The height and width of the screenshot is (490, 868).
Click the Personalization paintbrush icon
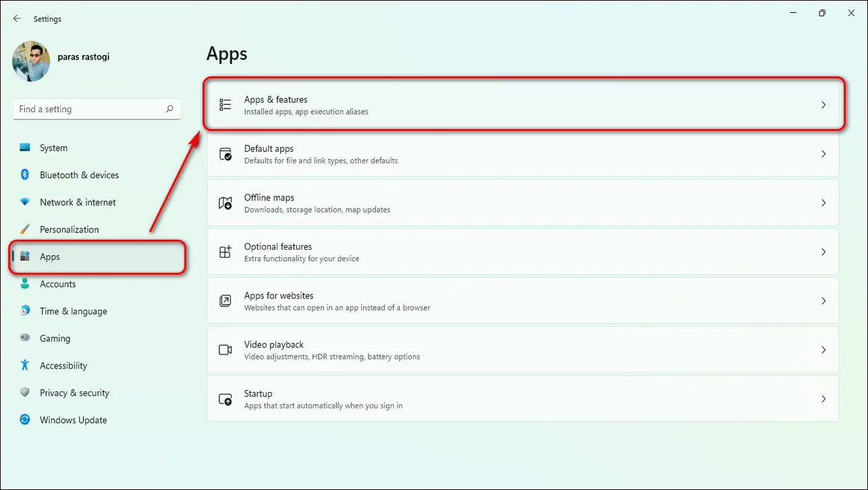(x=25, y=229)
